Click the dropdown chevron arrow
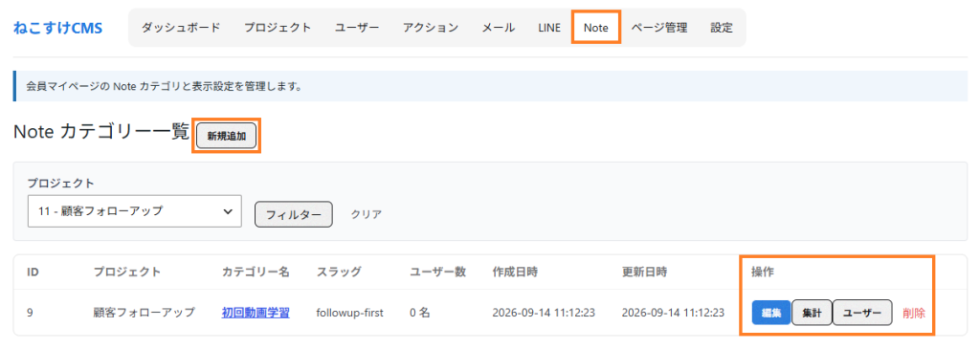The height and width of the screenshot is (349, 980). 228,211
